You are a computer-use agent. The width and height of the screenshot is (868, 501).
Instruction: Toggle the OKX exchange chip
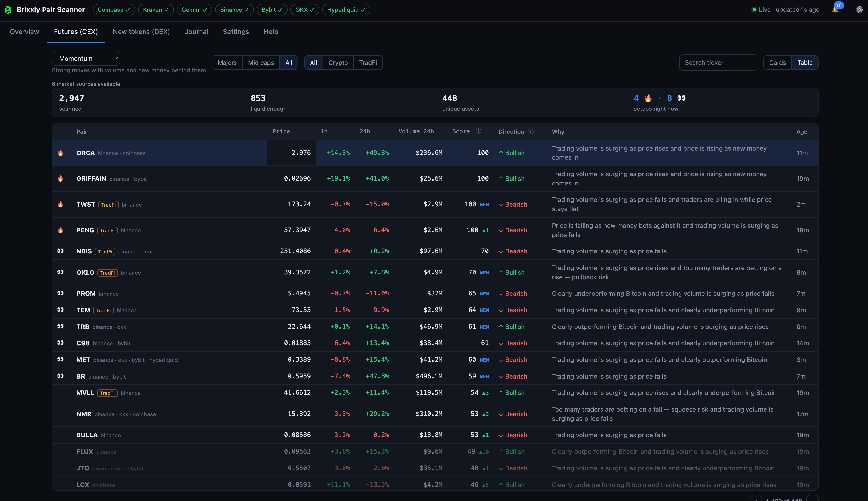(305, 10)
